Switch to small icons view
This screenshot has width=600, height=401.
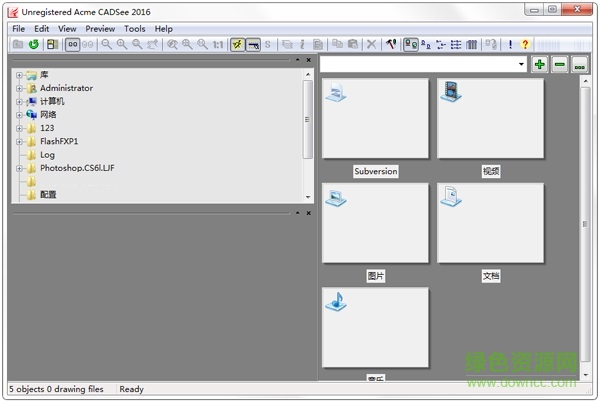tap(426, 45)
